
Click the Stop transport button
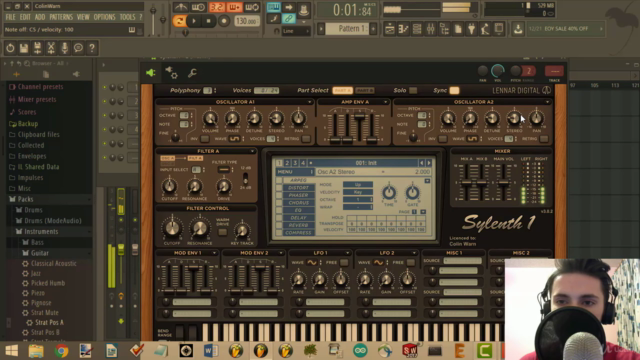tap(209, 21)
